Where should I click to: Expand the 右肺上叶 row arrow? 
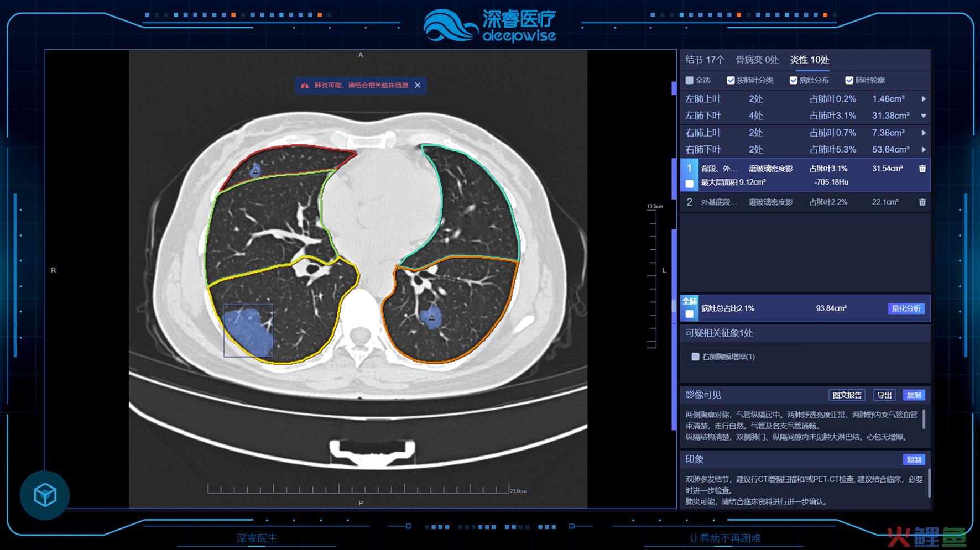[923, 133]
